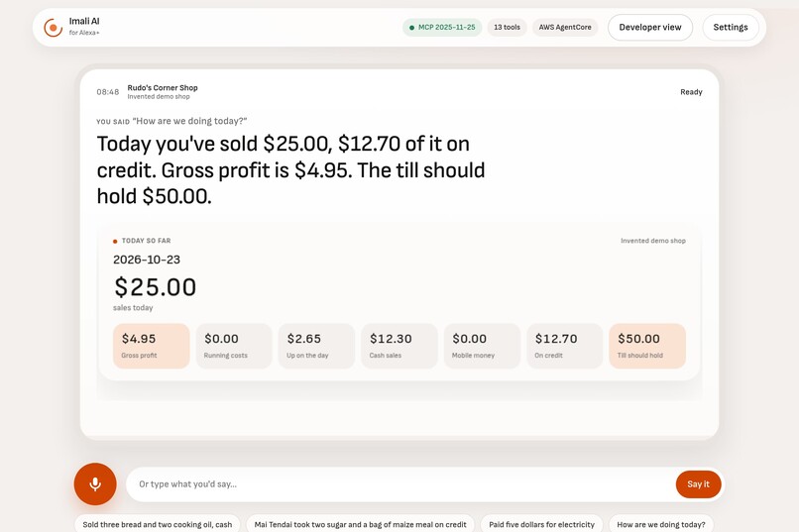
Task: Select the Cash sales $12.30 tile
Action: (x=399, y=346)
